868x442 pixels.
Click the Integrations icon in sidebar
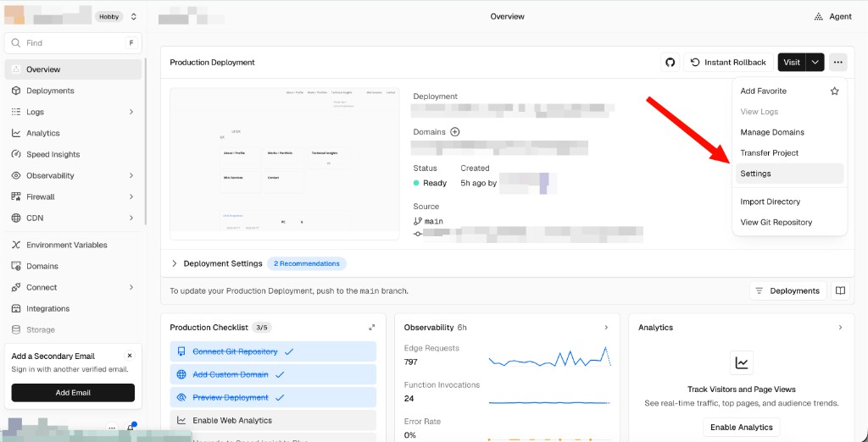tap(16, 309)
